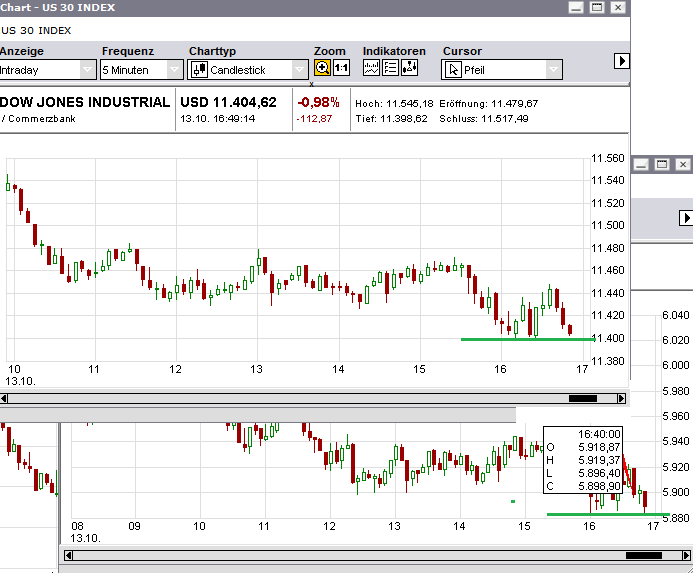Click the 11.400 price axis label
693x573 pixels.
(609, 338)
